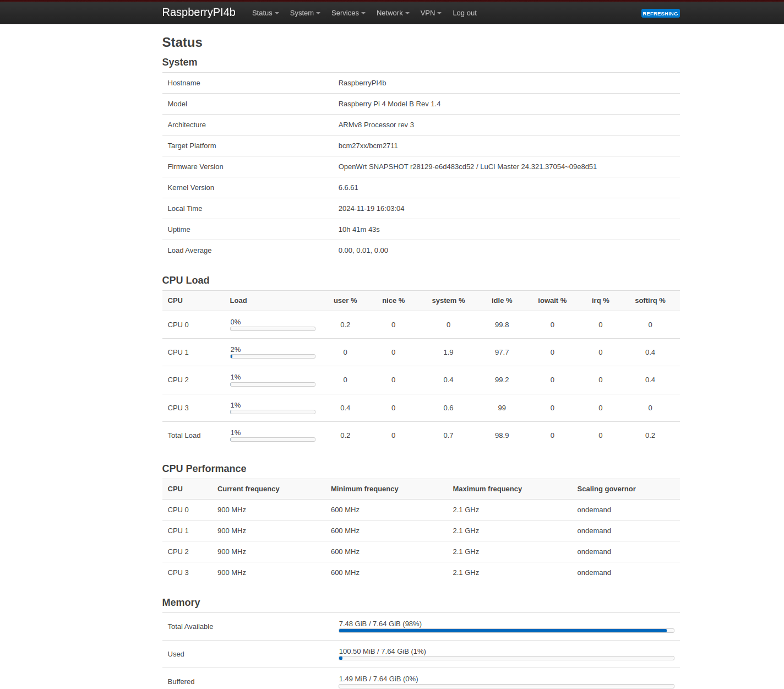Screen dimensions: 784x689
Task: Open the System dropdown menu
Action: 305,13
